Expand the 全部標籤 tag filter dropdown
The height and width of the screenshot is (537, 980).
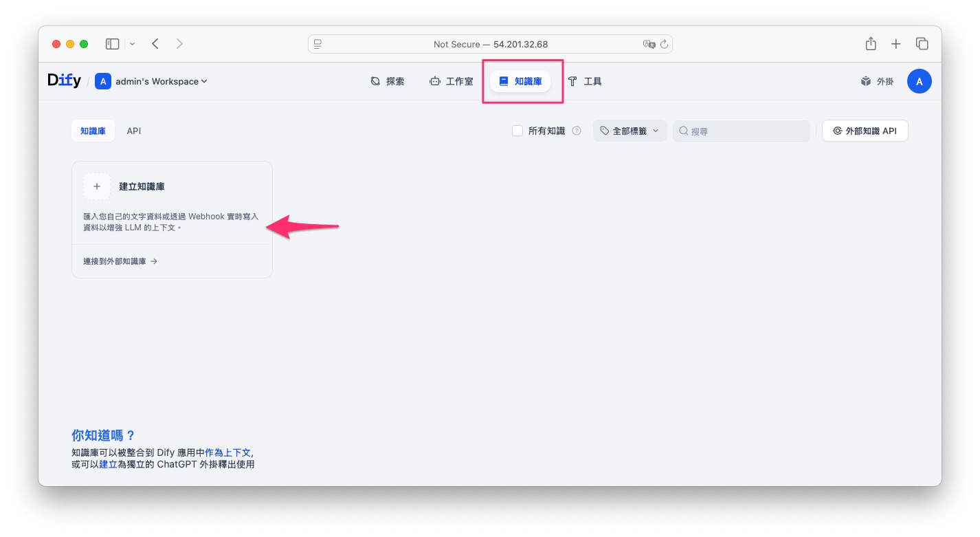pos(630,131)
